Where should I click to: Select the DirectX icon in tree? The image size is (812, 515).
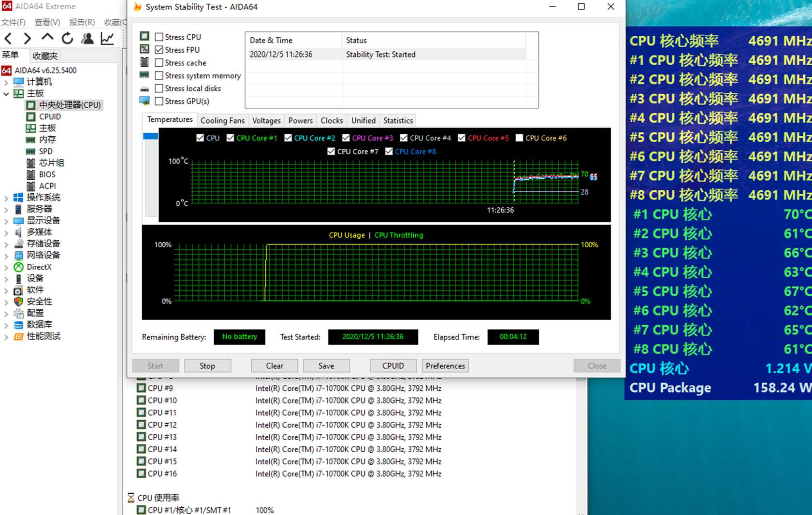coord(19,267)
